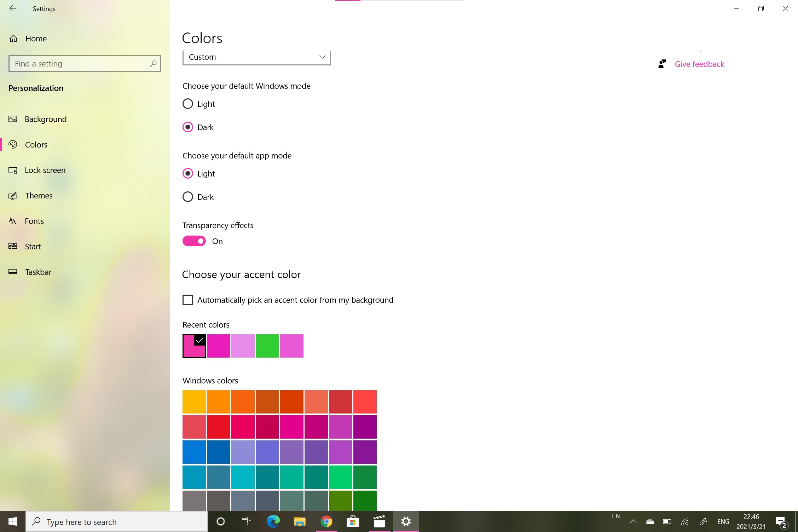Launch Cortana from the taskbar circle
The height and width of the screenshot is (532, 798).
point(221,521)
